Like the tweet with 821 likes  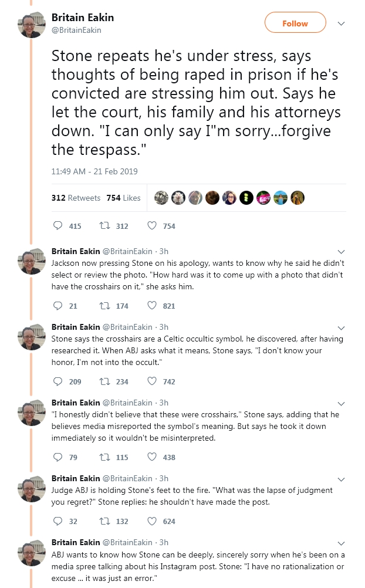152,305
